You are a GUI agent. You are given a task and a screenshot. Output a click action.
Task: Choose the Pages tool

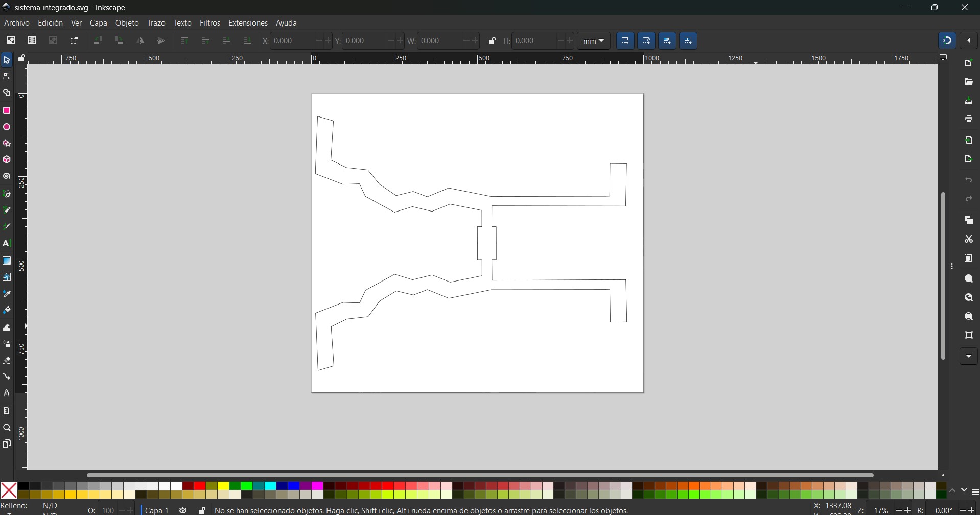(x=7, y=443)
